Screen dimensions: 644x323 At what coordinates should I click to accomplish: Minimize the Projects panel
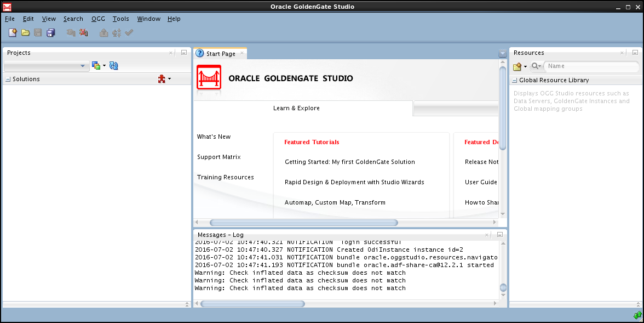click(183, 53)
